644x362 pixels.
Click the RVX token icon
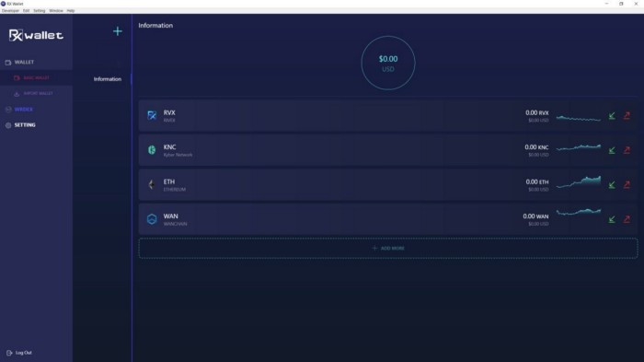click(152, 115)
